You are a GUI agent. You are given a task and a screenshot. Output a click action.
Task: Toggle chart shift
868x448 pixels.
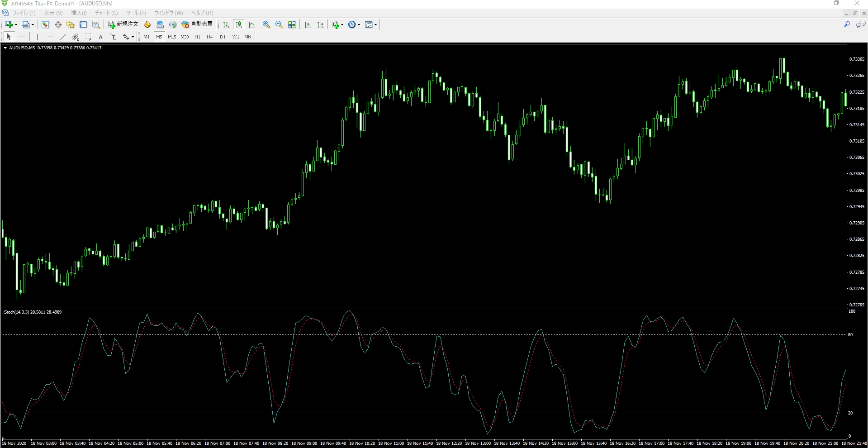[x=320, y=24]
